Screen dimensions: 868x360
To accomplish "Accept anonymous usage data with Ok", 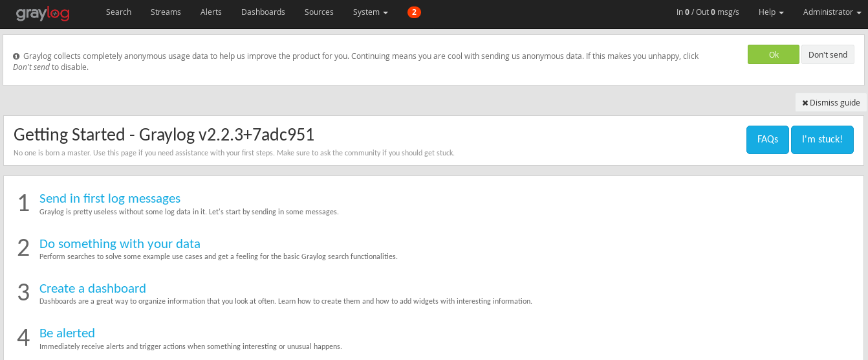I will tap(774, 54).
